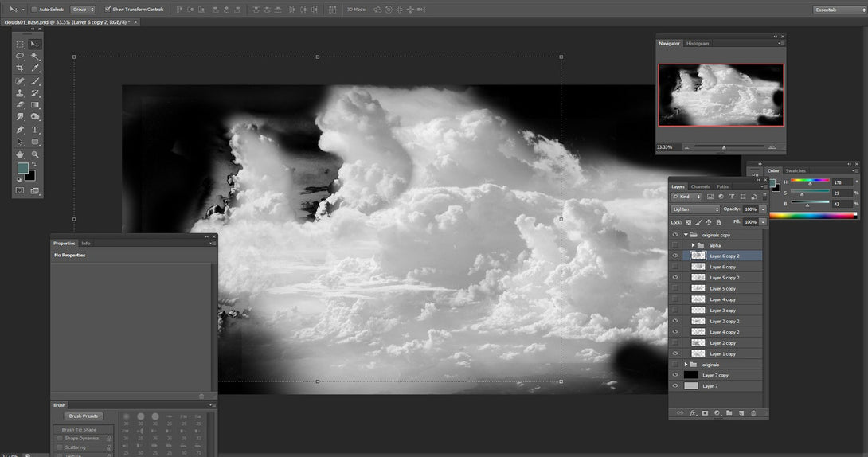Select the Sponge tool

[35, 117]
